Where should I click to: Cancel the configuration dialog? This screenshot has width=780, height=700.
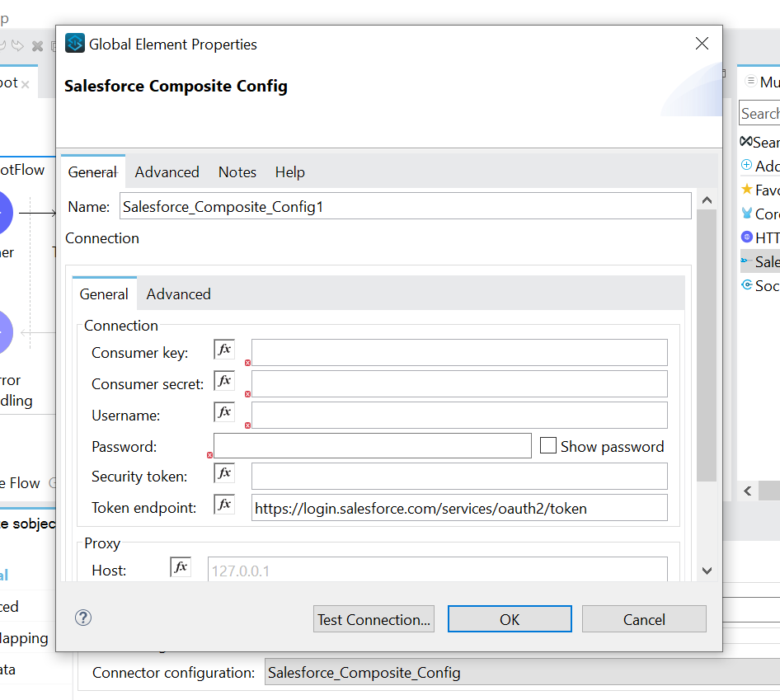click(644, 619)
